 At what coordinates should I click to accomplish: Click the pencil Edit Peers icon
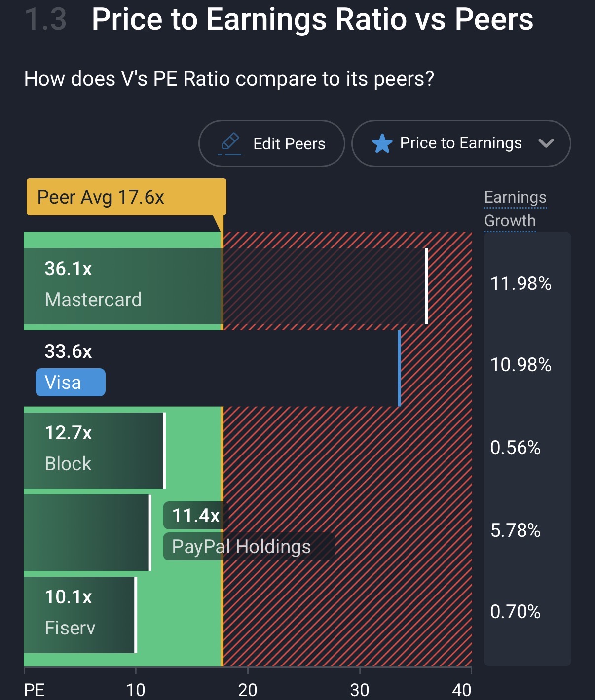[230, 143]
